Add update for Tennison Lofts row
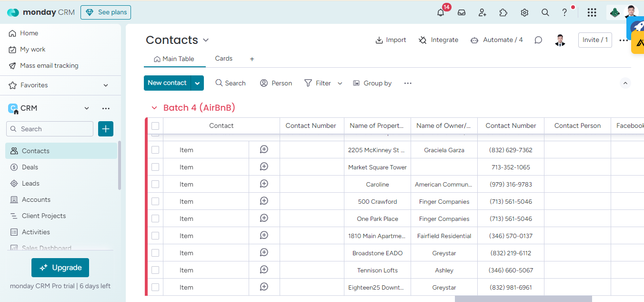 (264, 270)
